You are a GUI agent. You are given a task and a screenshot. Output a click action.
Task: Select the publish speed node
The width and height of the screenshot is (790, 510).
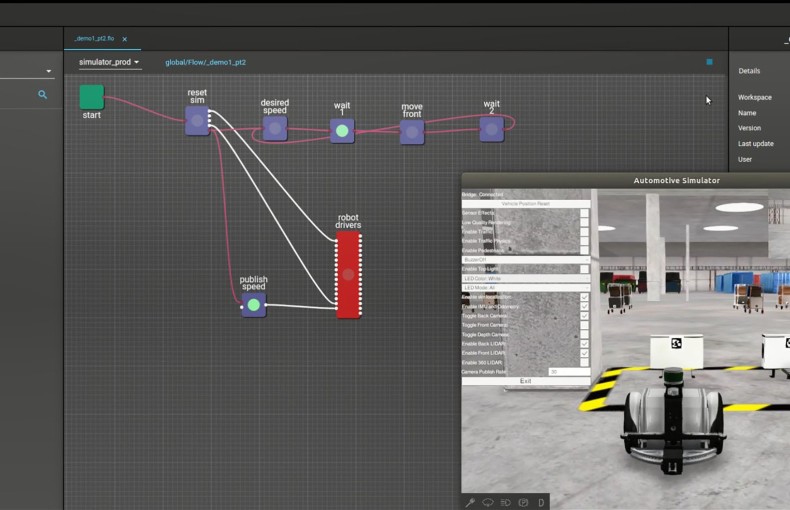[254, 304]
